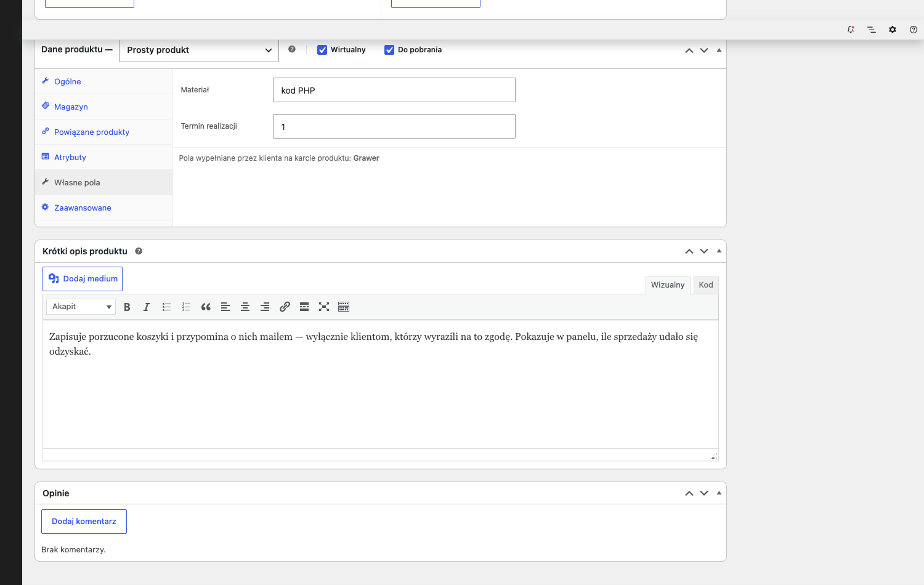The height and width of the screenshot is (585, 924).
Task: Open the Prosty produkt type dropdown
Action: (x=199, y=50)
